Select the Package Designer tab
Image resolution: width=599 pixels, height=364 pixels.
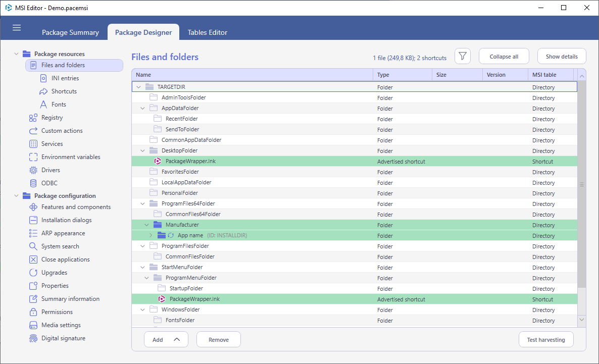[x=143, y=32]
